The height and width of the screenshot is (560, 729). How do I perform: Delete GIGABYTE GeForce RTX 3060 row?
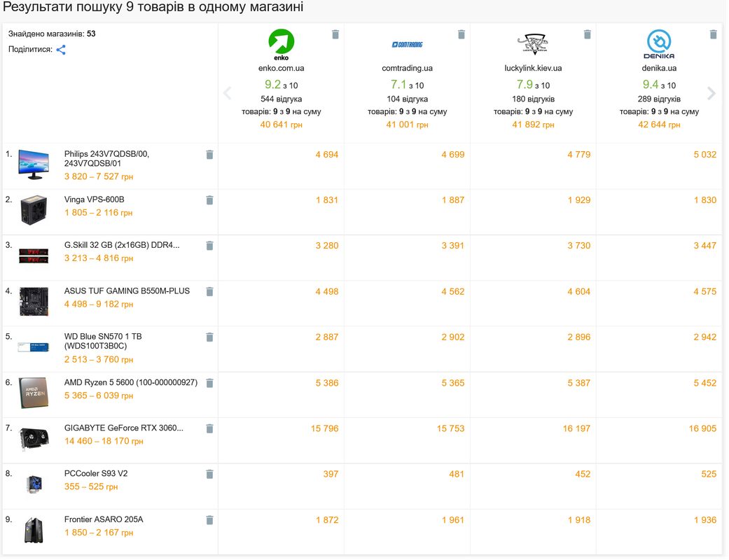[209, 429]
